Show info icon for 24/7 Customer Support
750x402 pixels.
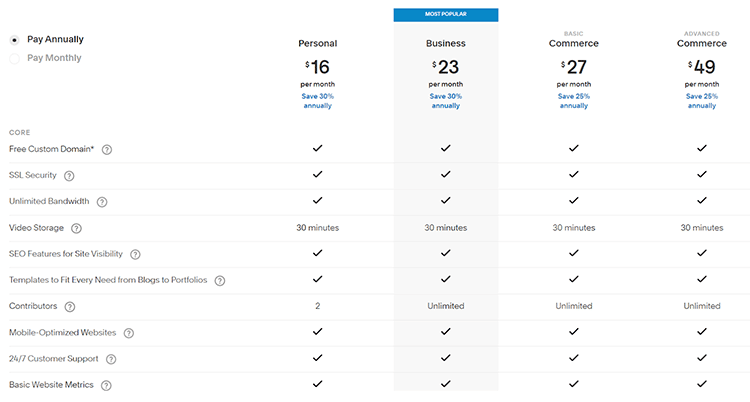[x=111, y=358]
